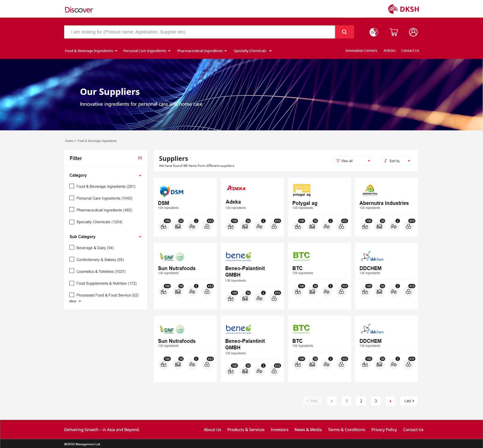Open the shopping cart
Screen dimensions: 483x448
pyautogui.click(x=394, y=32)
